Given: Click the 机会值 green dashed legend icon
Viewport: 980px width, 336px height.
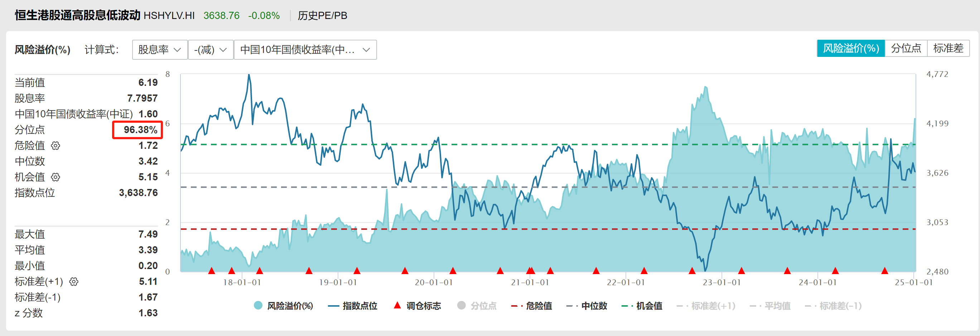Looking at the screenshot, I should click(627, 306).
